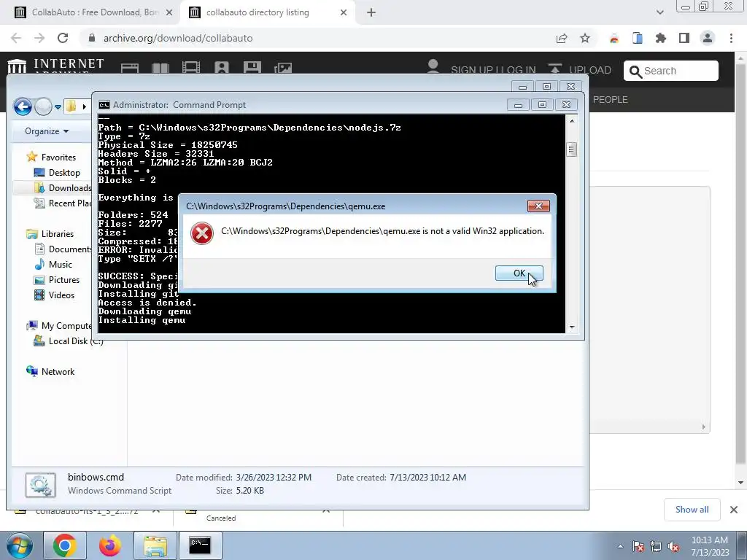Viewport: 747px width, 560px height.
Task: Open the Internet Archive images icon
Action: pyautogui.click(x=283, y=68)
